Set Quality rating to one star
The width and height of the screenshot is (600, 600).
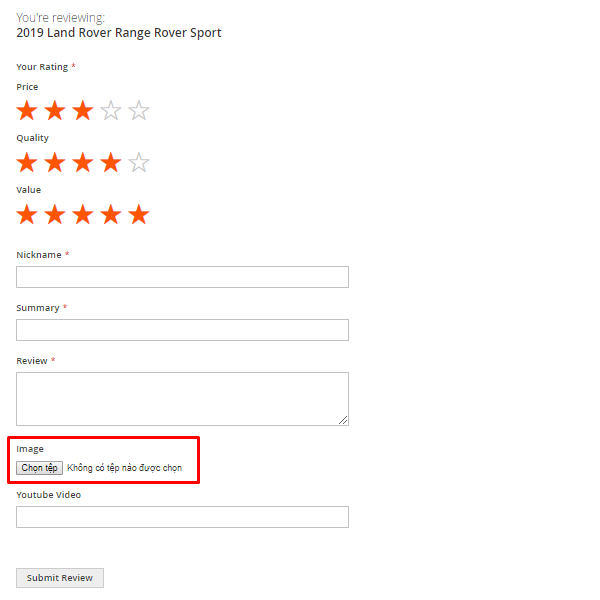27,162
